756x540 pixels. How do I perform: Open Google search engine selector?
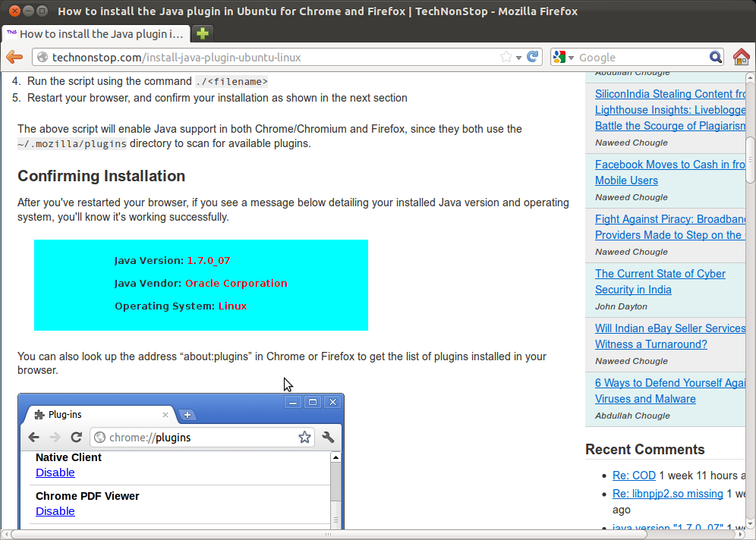(x=563, y=58)
